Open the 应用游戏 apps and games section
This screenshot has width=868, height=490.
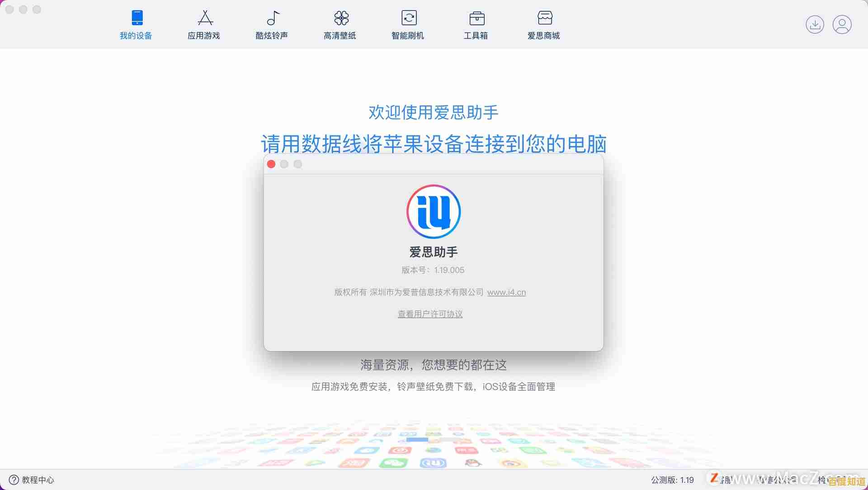tap(204, 25)
